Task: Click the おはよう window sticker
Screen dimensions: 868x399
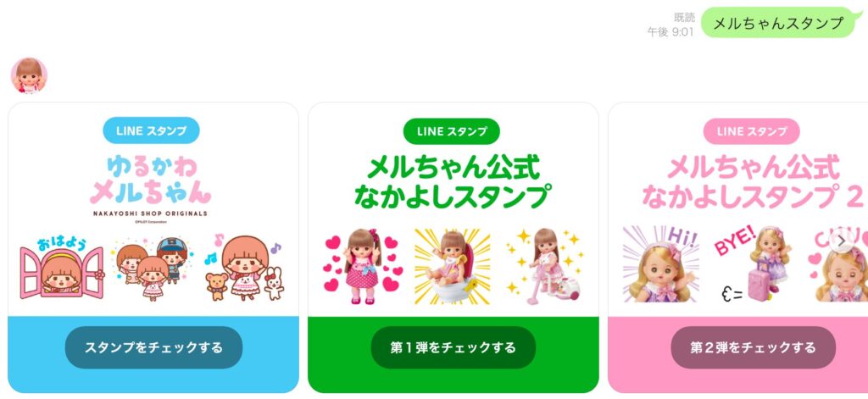Action: [x=61, y=268]
